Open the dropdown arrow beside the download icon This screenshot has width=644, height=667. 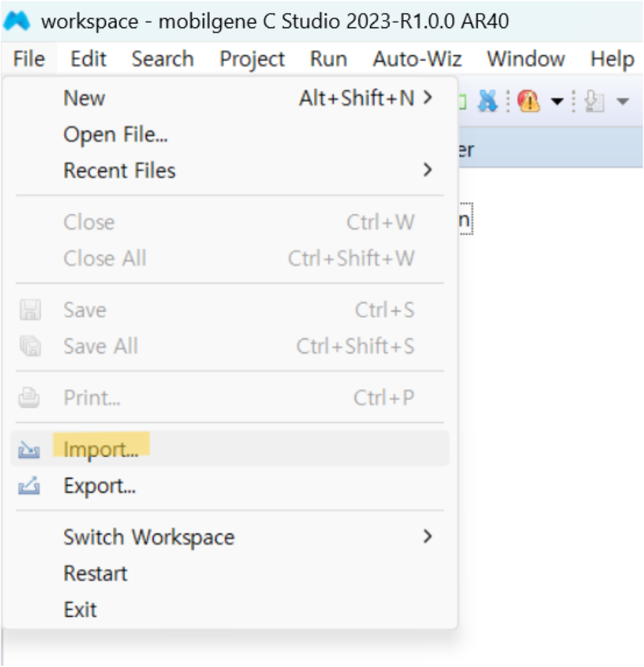(x=622, y=101)
